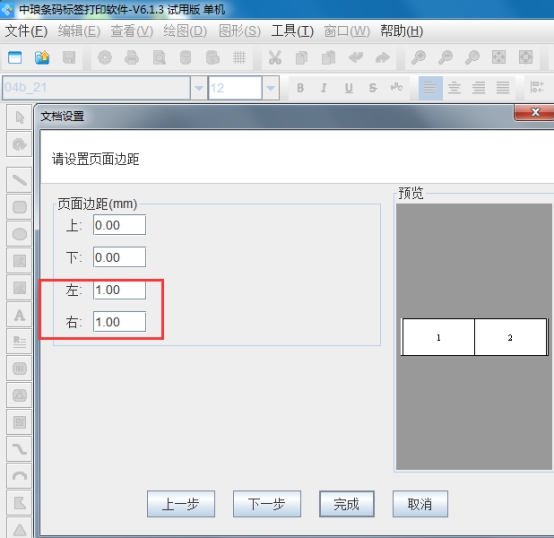The width and height of the screenshot is (554, 538).
Task: Expand the font size dropdown arrow
Action: pos(271,88)
